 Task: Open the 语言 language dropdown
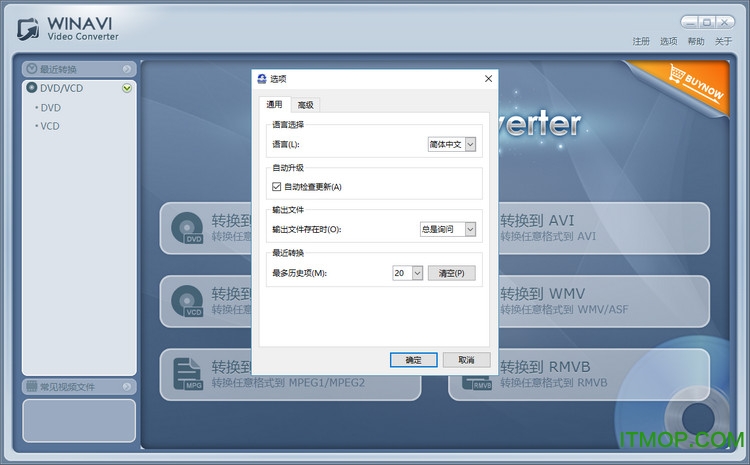[470, 145]
